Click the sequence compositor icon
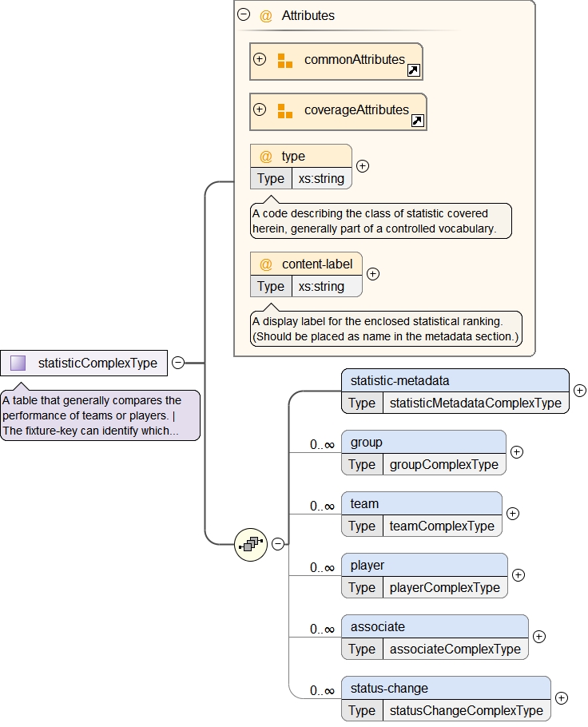The height and width of the screenshot is (727, 588). pyautogui.click(x=251, y=544)
